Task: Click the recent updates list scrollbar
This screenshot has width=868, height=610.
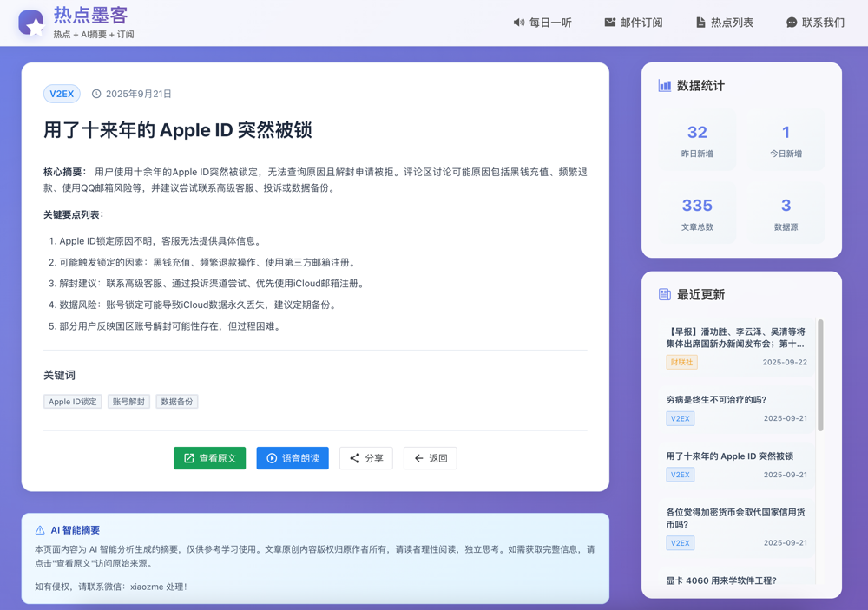Action: coord(820,375)
